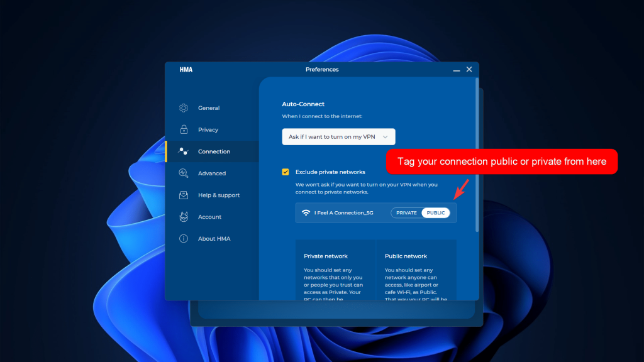
Task: Mark the network as PRIVATE
Action: pyautogui.click(x=406, y=213)
